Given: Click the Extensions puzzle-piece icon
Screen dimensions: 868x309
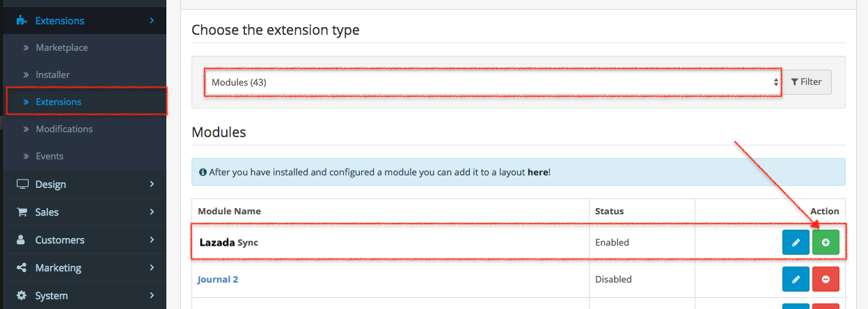Looking at the screenshot, I should coord(22,21).
